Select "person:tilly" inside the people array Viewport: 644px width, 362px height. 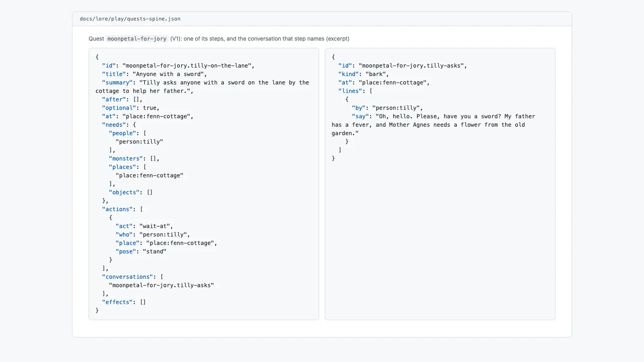point(139,142)
